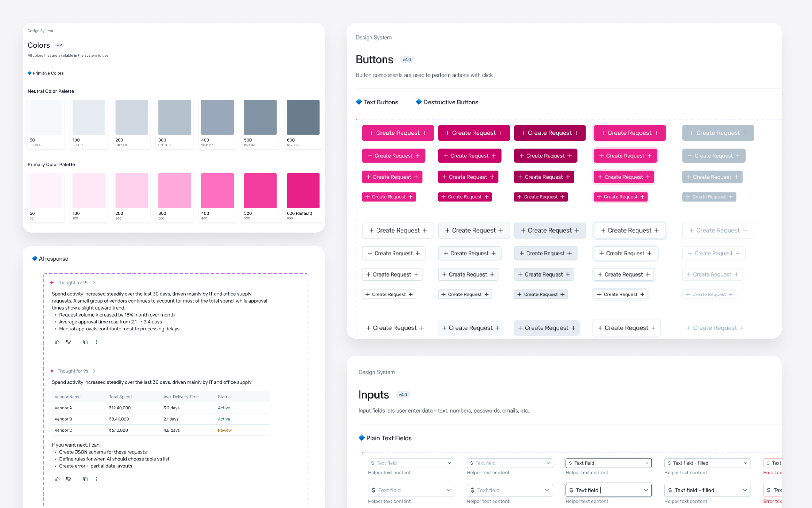Click the sparkle icon of the first Thought for 9s
The image size is (812, 508).
[x=52, y=283]
